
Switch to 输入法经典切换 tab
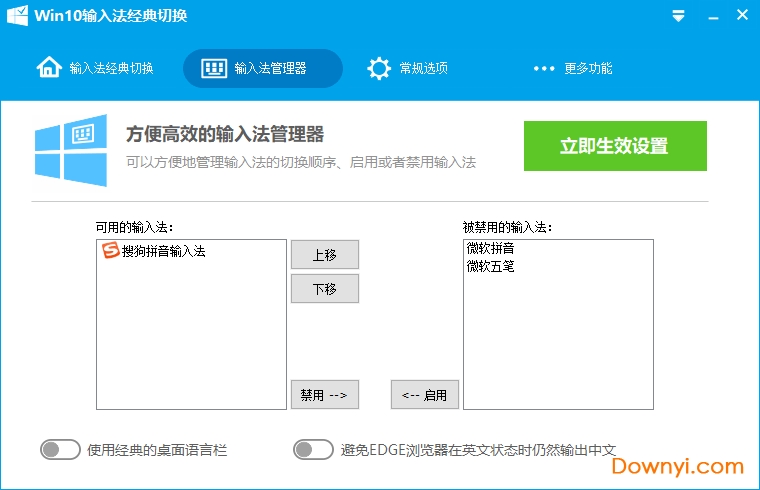click(x=96, y=68)
